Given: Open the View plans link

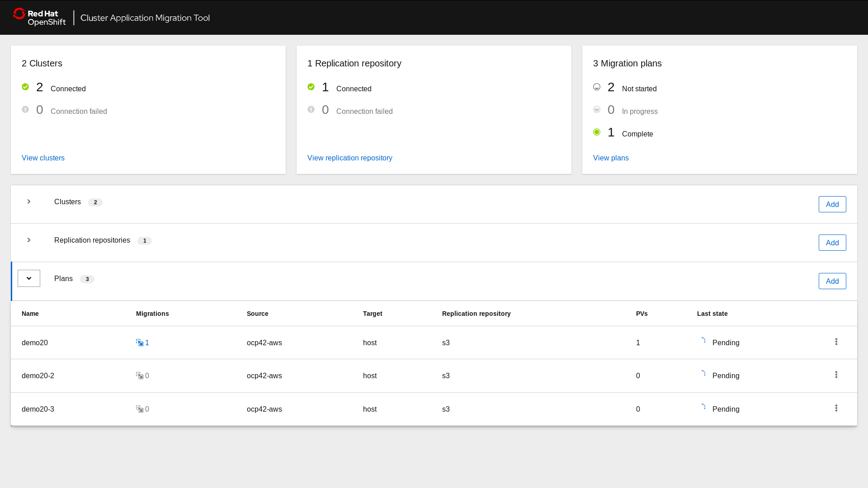Looking at the screenshot, I should click(611, 158).
